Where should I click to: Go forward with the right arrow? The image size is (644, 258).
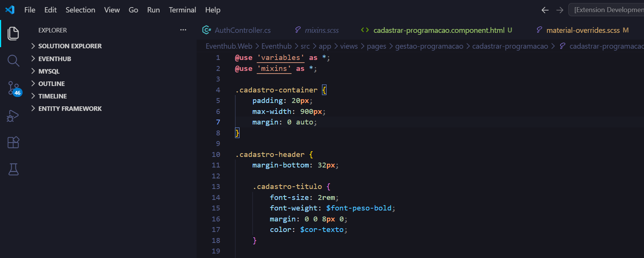[x=560, y=10]
